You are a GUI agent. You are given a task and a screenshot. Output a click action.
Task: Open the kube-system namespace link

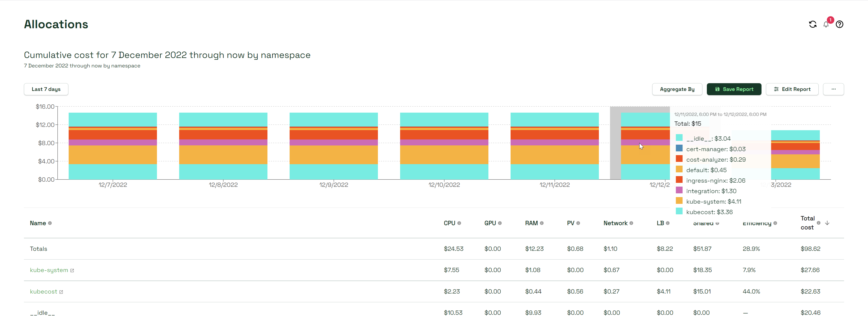click(x=49, y=270)
